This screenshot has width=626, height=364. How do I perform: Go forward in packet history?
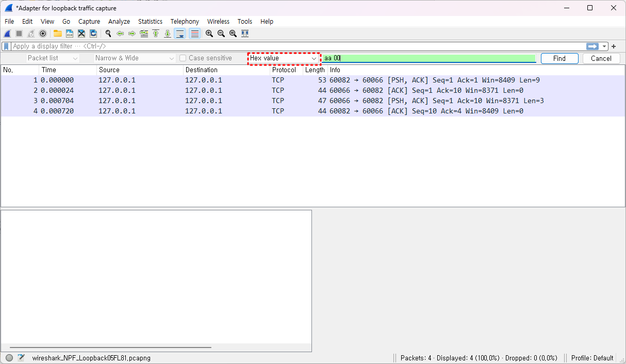pyautogui.click(x=132, y=34)
